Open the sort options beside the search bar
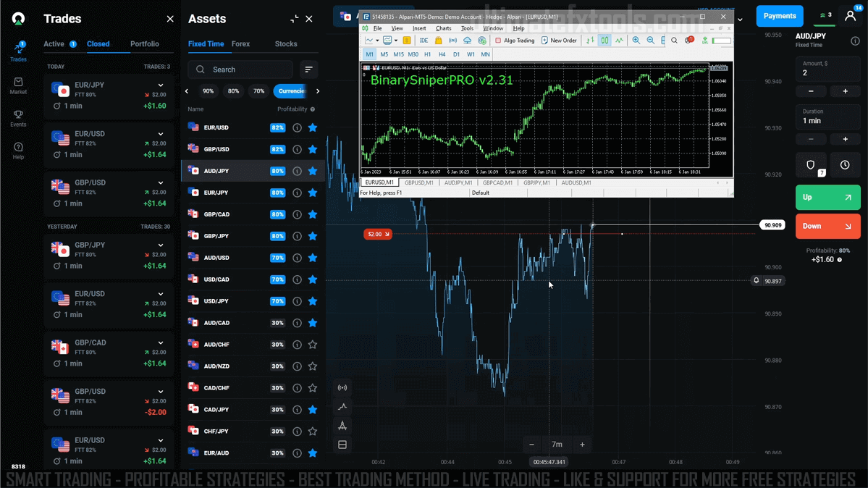The height and width of the screenshot is (488, 868). click(308, 69)
